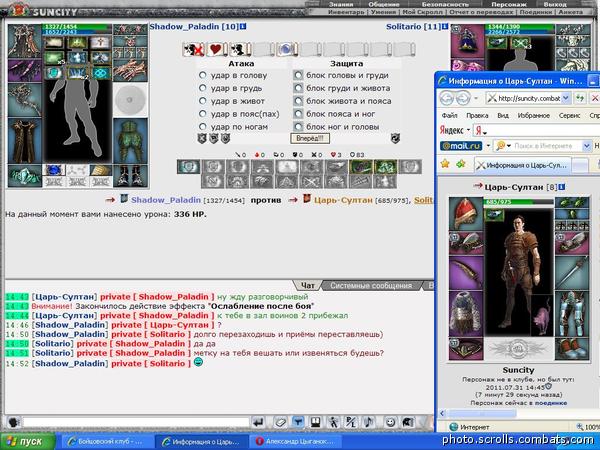Open the Яндекс toolbar dropdown
This screenshot has height=450, width=600.
pos(468,130)
